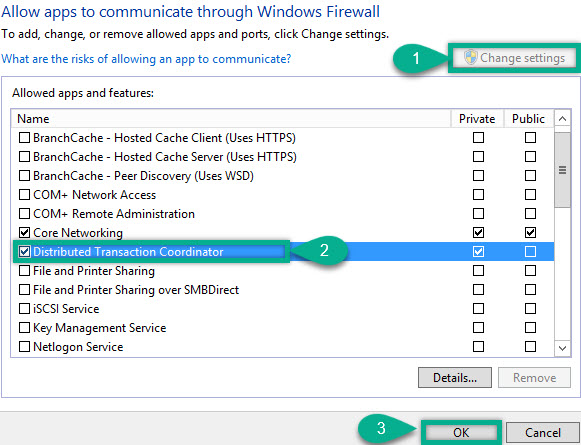Viewport: 581px width, 445px height.
Task: Click the Change settings shield button
Action: (x=514, y=58)
